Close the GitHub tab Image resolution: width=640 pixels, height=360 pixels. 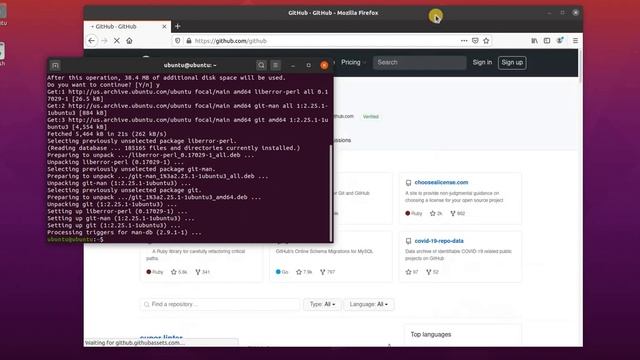coord(164,27)
